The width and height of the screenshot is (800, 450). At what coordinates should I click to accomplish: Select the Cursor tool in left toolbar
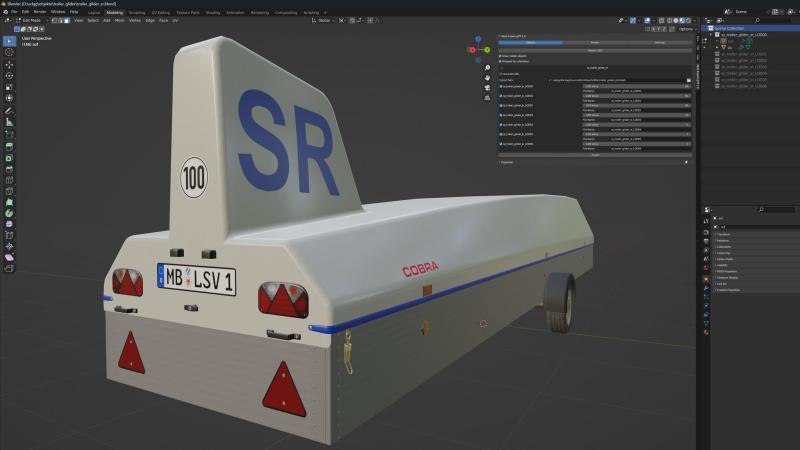click(9, 52)
